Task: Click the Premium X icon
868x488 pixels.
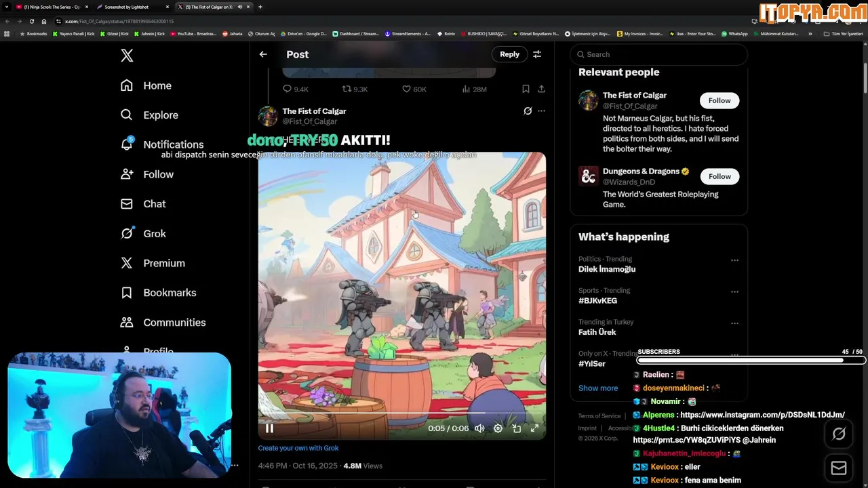Action: click(127, 263)
